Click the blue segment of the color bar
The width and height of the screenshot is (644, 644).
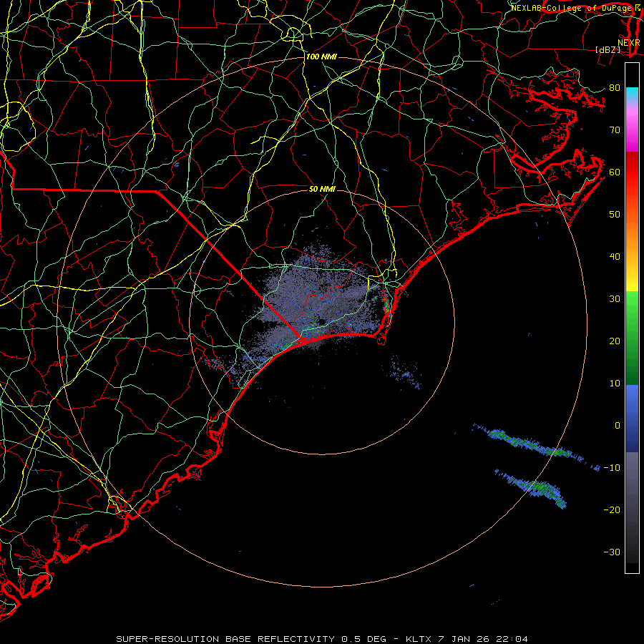tap(632, 417)
